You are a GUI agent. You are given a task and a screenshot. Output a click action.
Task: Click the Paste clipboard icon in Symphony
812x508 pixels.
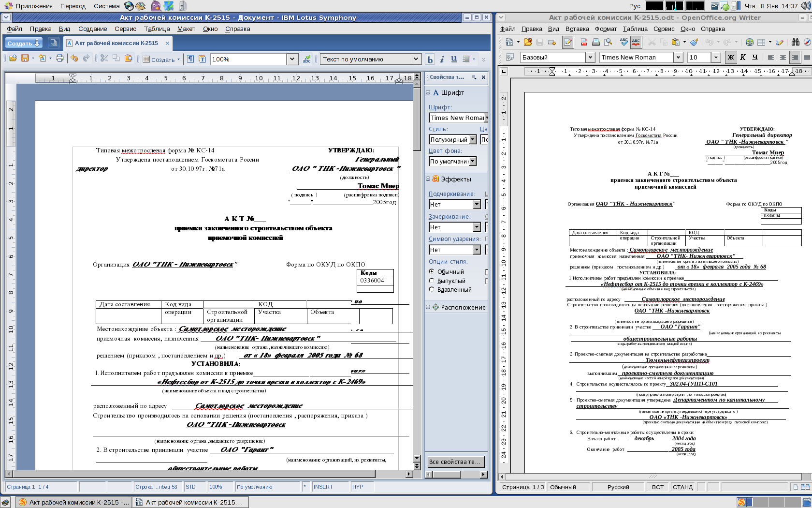tap(128, 59)
